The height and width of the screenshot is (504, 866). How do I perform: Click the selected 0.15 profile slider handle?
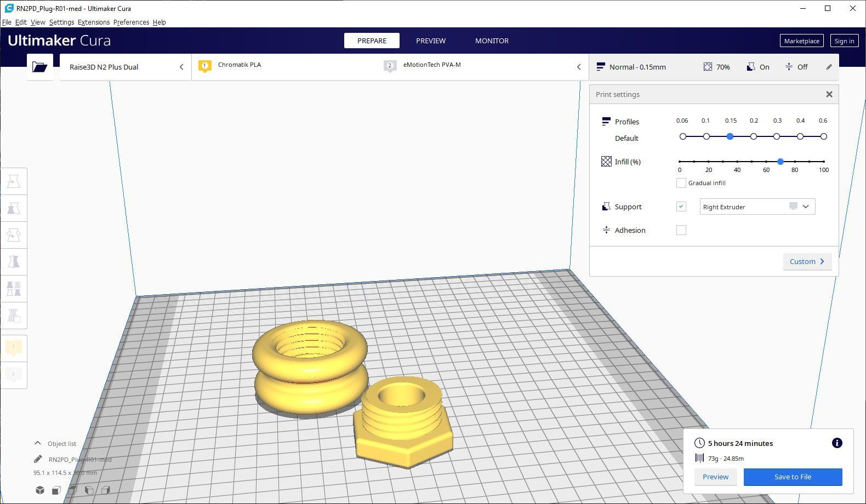pyautogui.click(x=730, y=136)
